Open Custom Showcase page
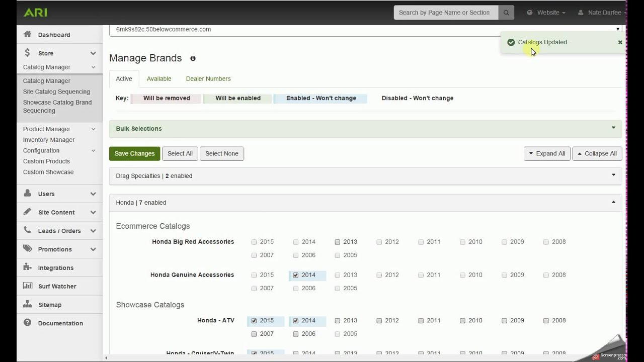The image size is (644, 362). click(x=48, y=172)
